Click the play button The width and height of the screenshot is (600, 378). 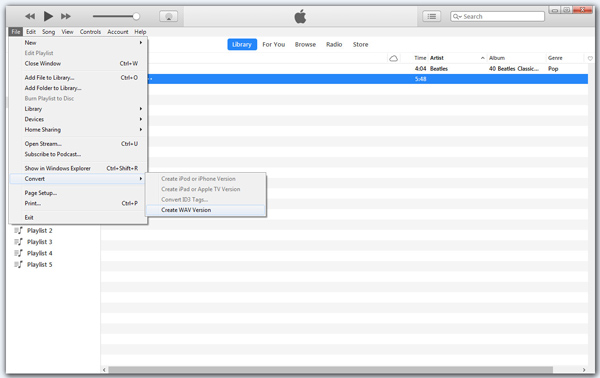[48, 16]
